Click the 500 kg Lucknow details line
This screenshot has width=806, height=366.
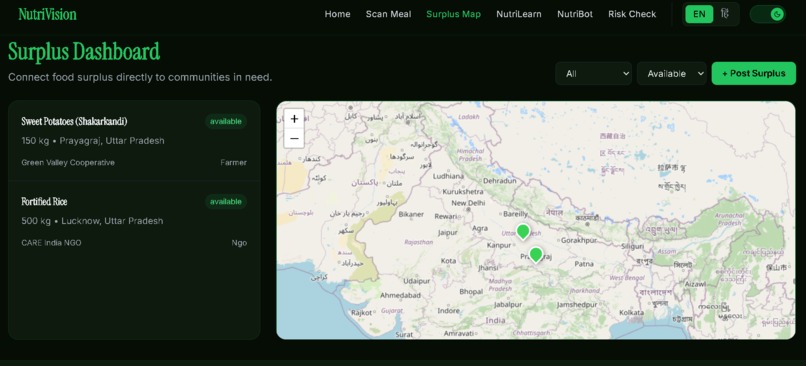(x=92, y=221)
